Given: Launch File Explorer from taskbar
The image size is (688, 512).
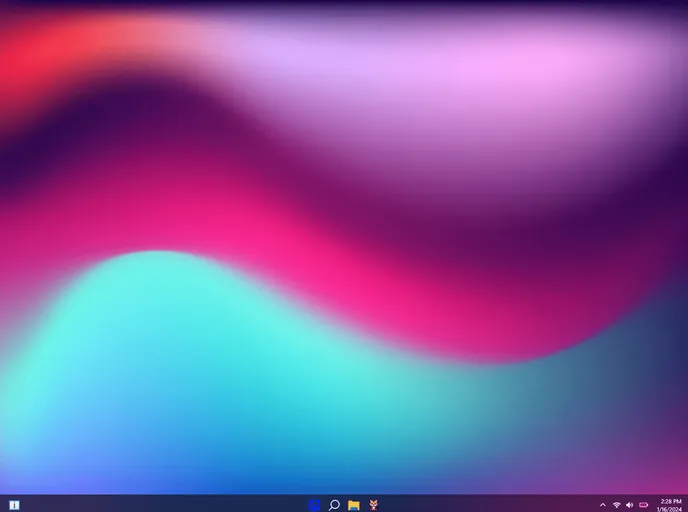Looking at the screenshot, I should 354,505.
